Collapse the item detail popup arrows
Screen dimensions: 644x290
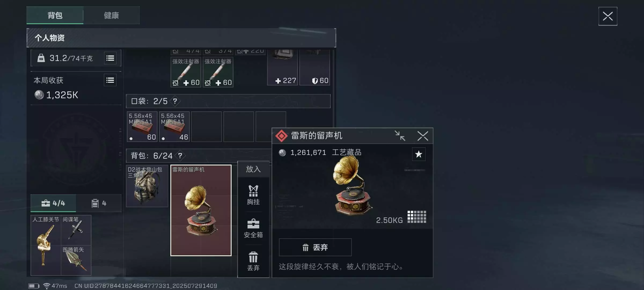coord(400,136)
